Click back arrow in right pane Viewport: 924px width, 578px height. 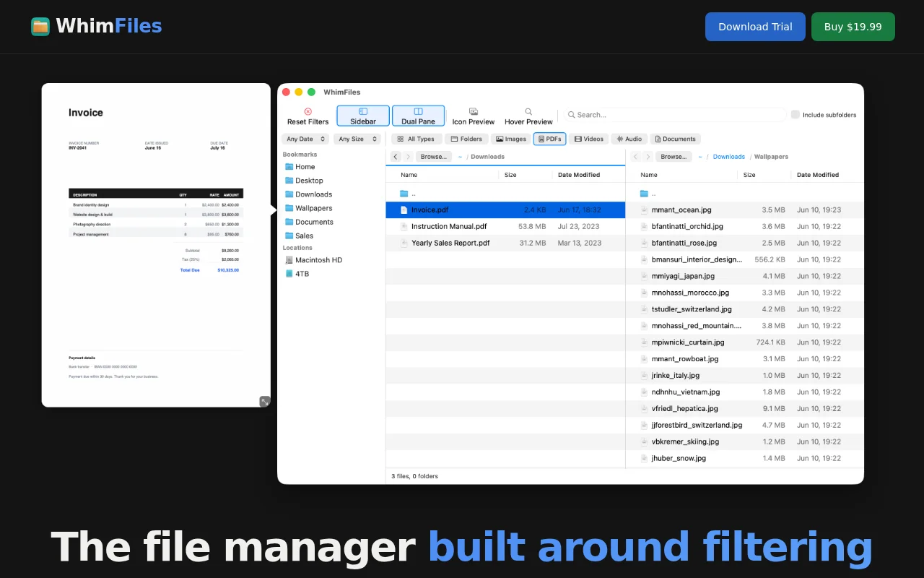[x=635, y=157]
